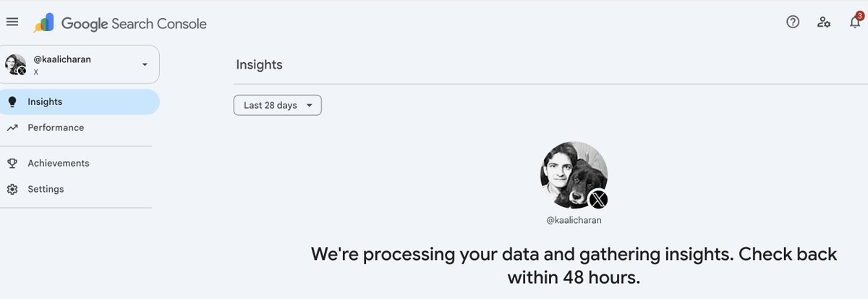Viewport: 868px width, 299px height.
Task: Select the Insights sidebar item
Action: point(80,102)
